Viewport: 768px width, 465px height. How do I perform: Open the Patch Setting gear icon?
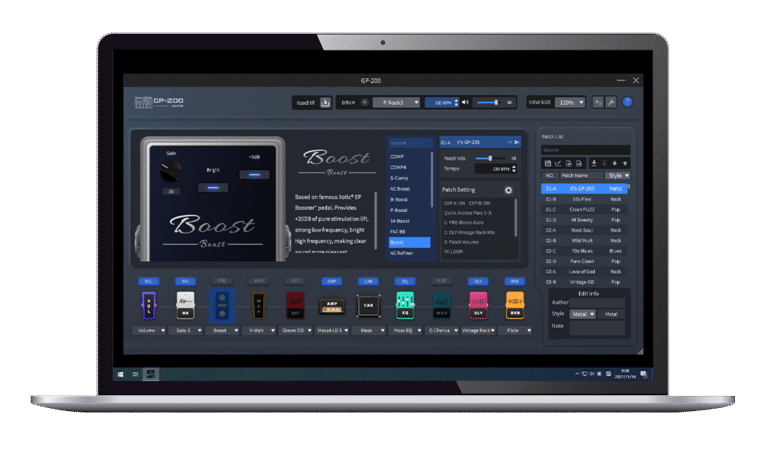tap(508, 190)
